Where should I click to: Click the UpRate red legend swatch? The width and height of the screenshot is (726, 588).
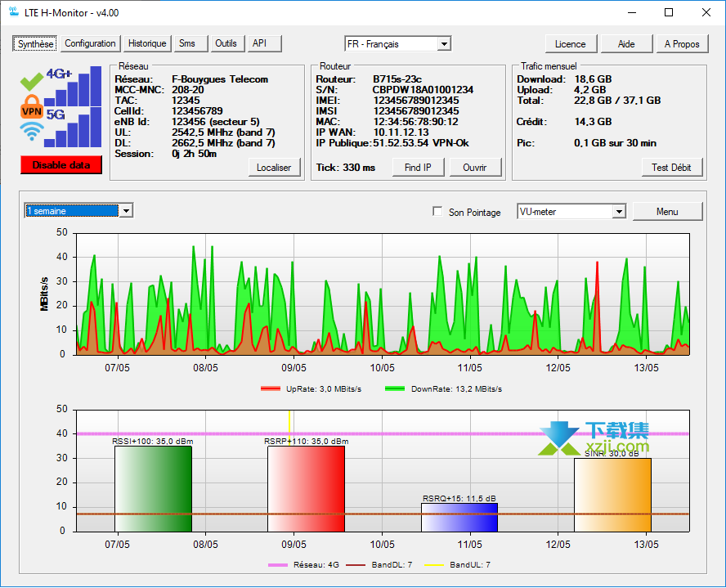(271, 389)
